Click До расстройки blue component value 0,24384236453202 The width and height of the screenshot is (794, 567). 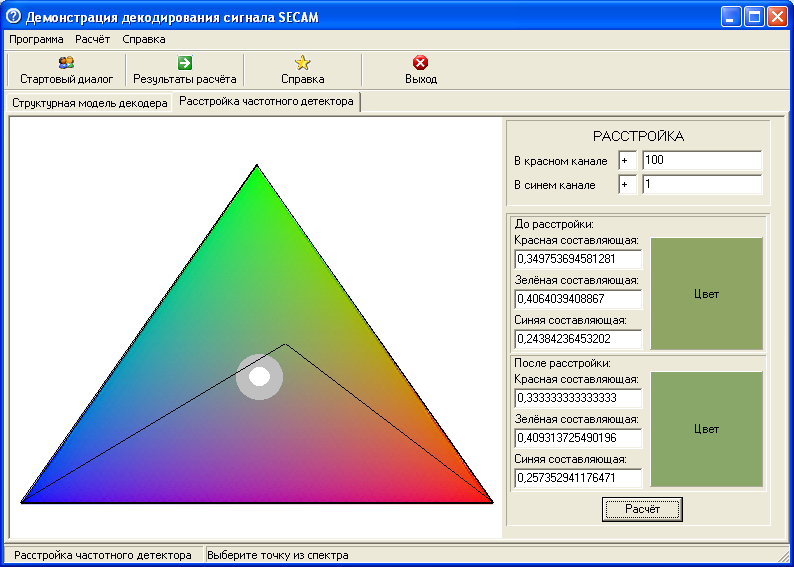578,339
